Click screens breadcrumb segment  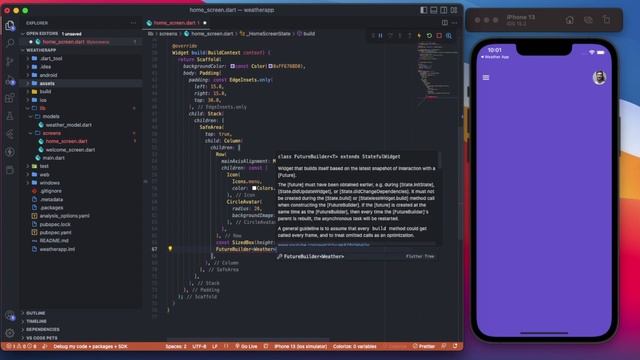pyautogui.click(x=168, y=34)
